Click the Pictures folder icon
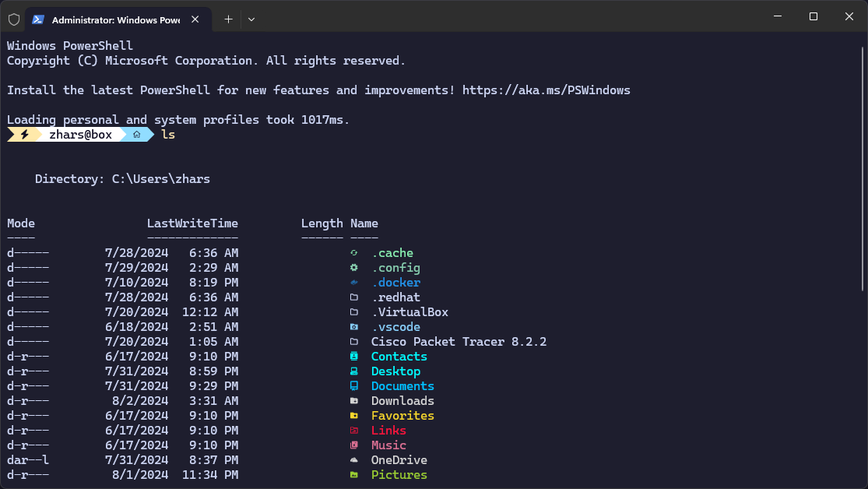The width and height of the screenshot is (868, 489). pos(354,475)
